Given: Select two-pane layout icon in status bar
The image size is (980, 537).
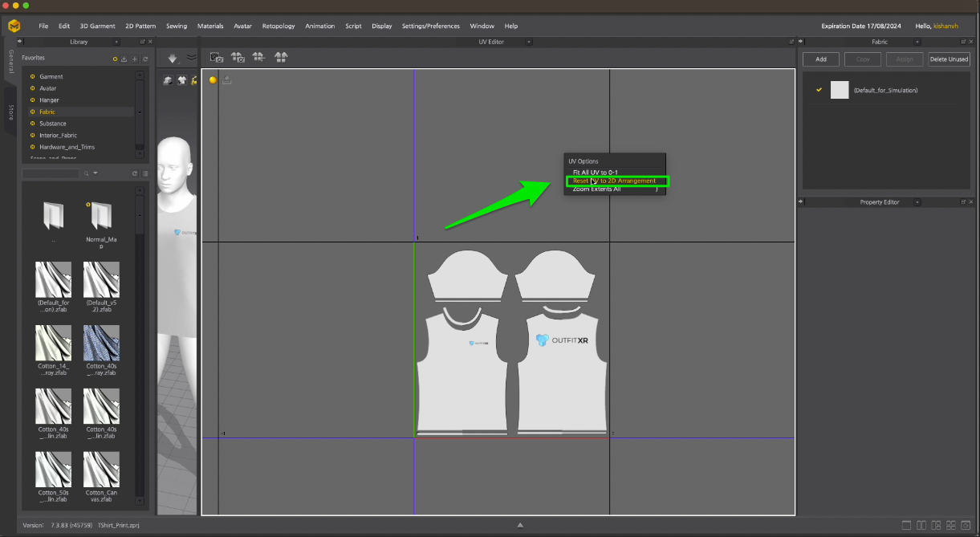Looking at the screenshot, I should click(x=921, y=526).
